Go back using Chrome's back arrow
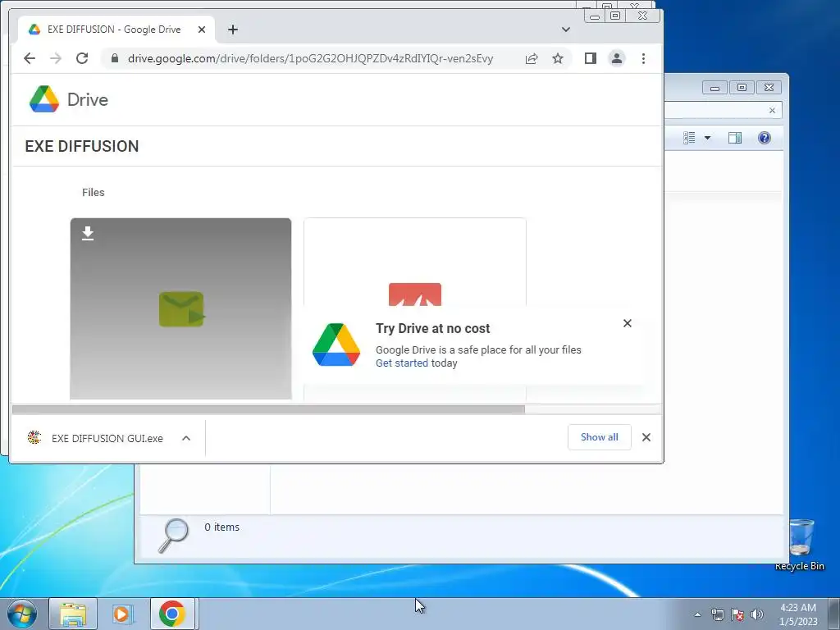This screenshot has width=840, height=630. (x=30, y=58)
